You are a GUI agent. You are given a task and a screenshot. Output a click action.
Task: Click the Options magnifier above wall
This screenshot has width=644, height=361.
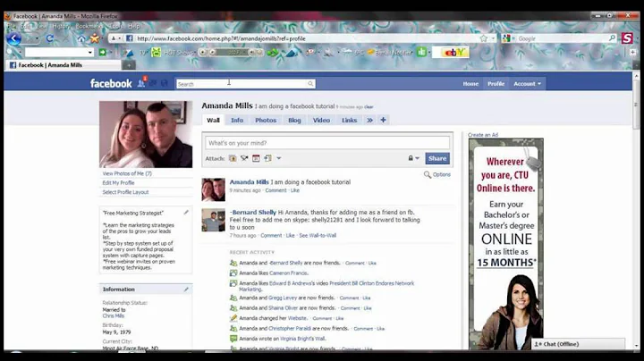[428, 175]
